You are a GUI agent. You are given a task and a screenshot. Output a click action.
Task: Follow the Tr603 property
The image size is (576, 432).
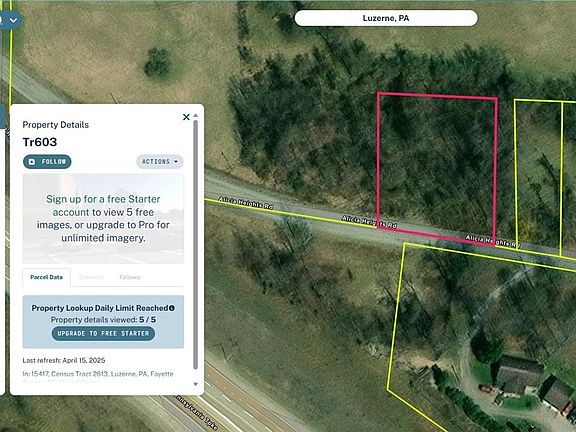click(x=47, y=162)
